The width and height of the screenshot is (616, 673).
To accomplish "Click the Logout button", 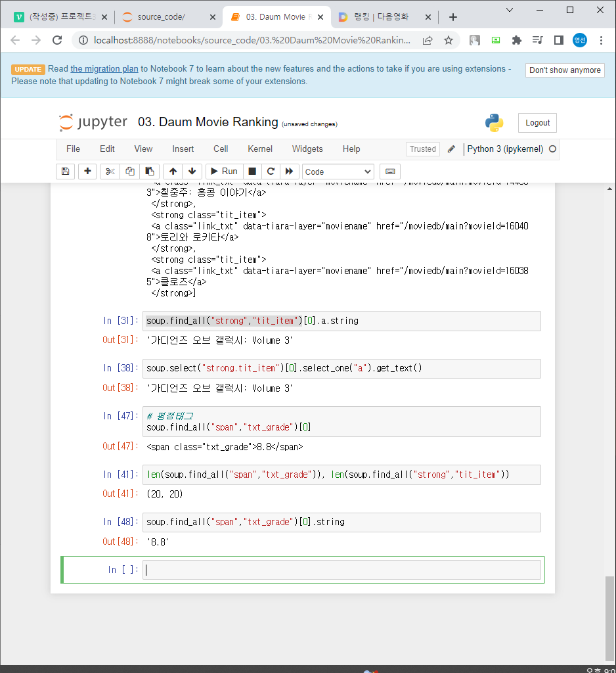I will click(x=537, y=123).
